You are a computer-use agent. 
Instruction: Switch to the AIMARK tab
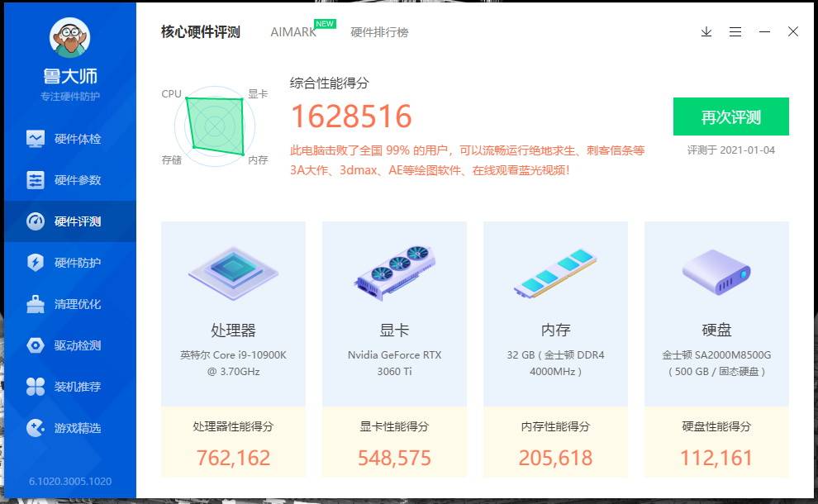click(x=293, y=32)
